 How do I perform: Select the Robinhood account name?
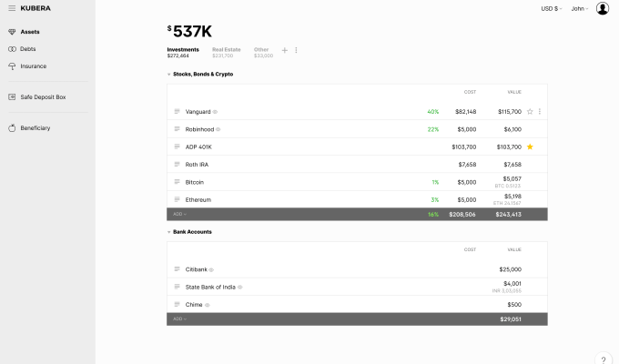[x=199, y=129]
